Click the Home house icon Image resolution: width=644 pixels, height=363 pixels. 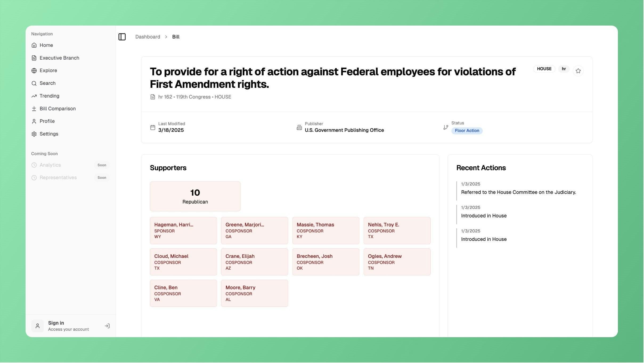(x=34, y=45)
